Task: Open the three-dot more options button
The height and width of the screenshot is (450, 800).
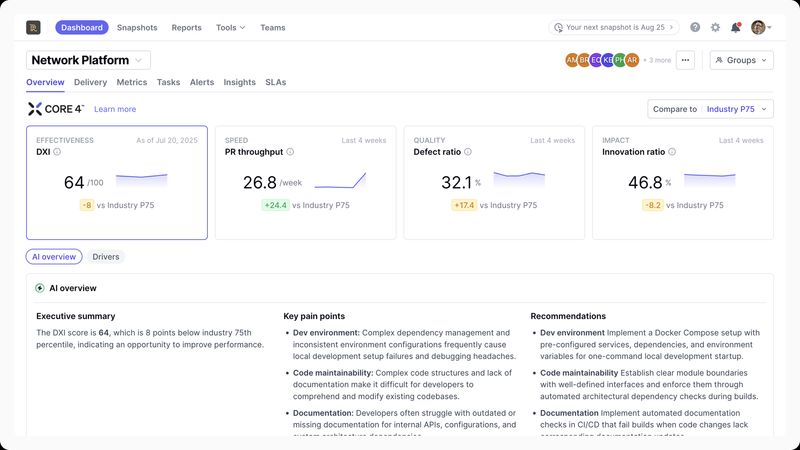Action: click(685, 60)
